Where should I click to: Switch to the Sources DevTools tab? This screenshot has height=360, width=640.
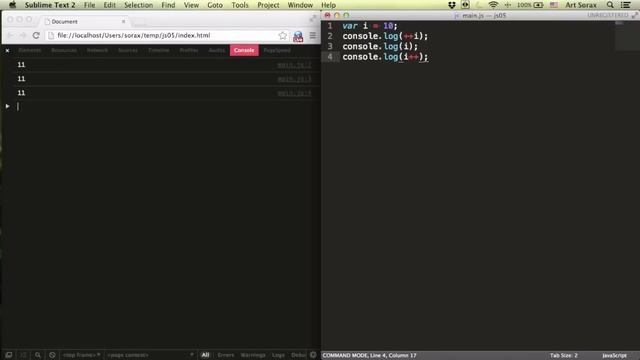(128, 50)
